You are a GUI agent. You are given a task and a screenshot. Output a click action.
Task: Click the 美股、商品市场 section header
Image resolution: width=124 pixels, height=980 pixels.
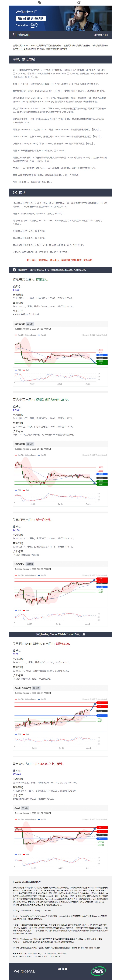pyautogui.click(x=60, y=60)
